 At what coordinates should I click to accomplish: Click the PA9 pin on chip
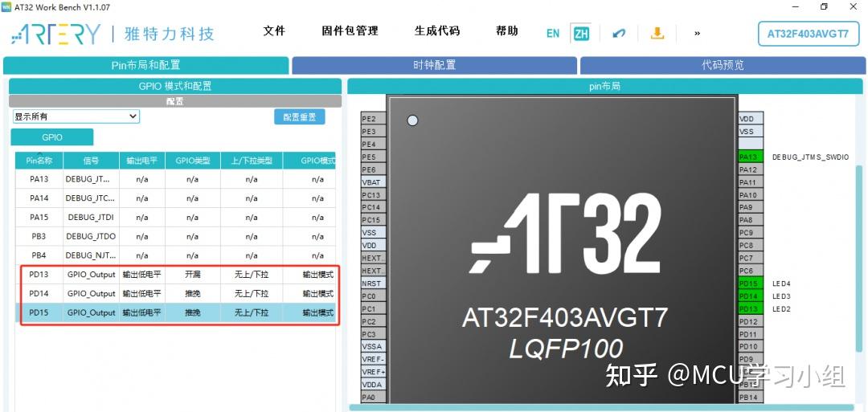tap(751, 207)
